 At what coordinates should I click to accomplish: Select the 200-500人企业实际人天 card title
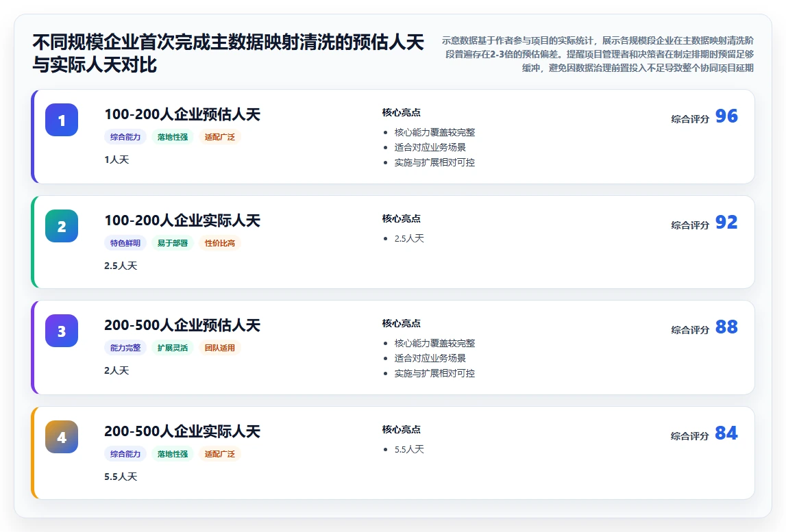[x=182, y=431]
